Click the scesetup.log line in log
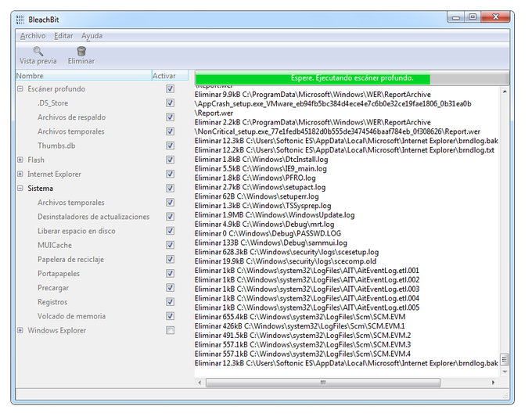The width and height of the screenshot is (532, 417). (x=286, y=253)
